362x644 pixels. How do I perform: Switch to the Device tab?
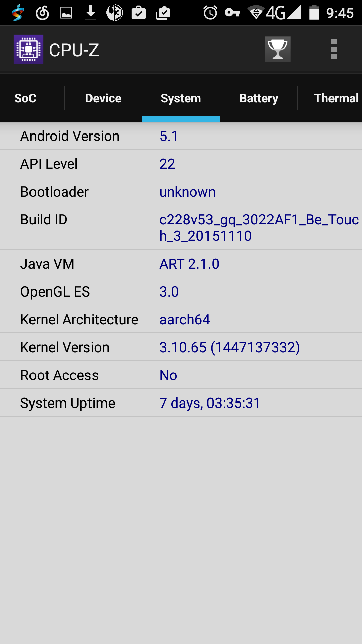(x=103, y=98)
